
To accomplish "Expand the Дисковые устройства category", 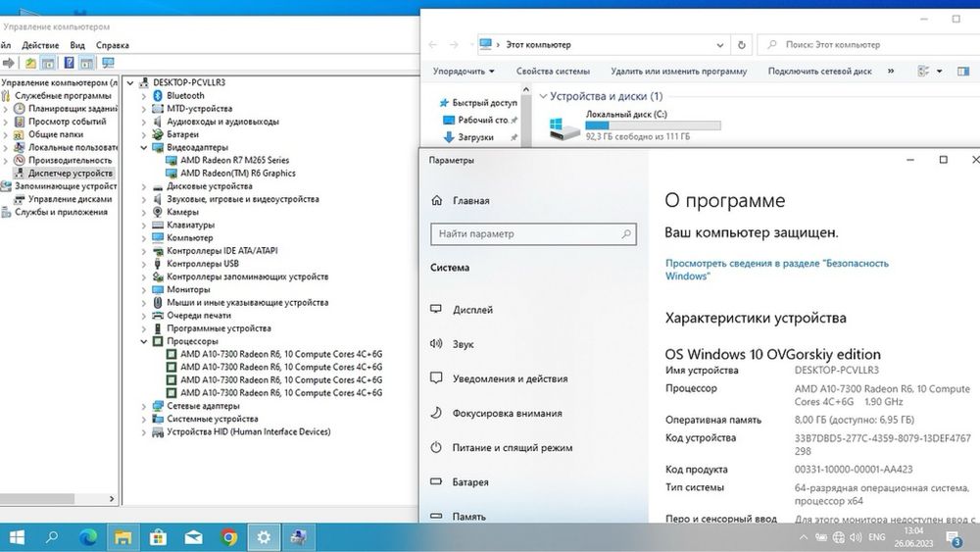I will pyautogui.click(x=144, y=186).
